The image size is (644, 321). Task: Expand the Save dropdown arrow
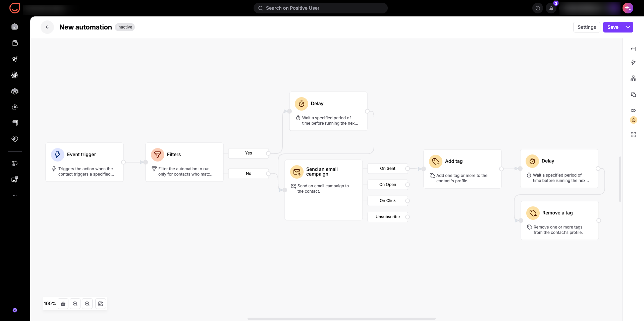[628, 27]
